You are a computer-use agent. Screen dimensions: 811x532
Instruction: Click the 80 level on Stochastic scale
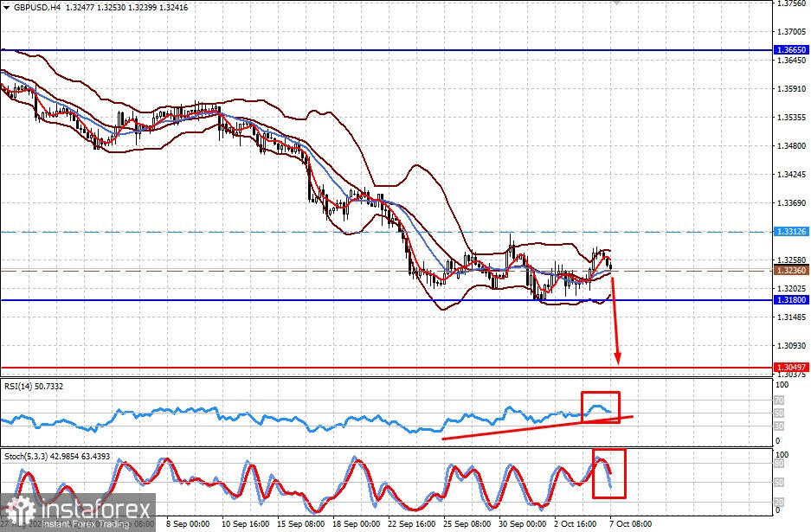(779, 464)
